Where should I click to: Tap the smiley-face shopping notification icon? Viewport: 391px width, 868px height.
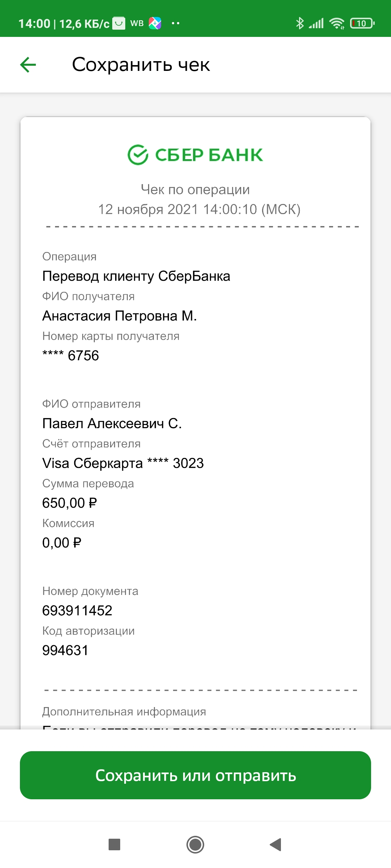tap(119, 24)
